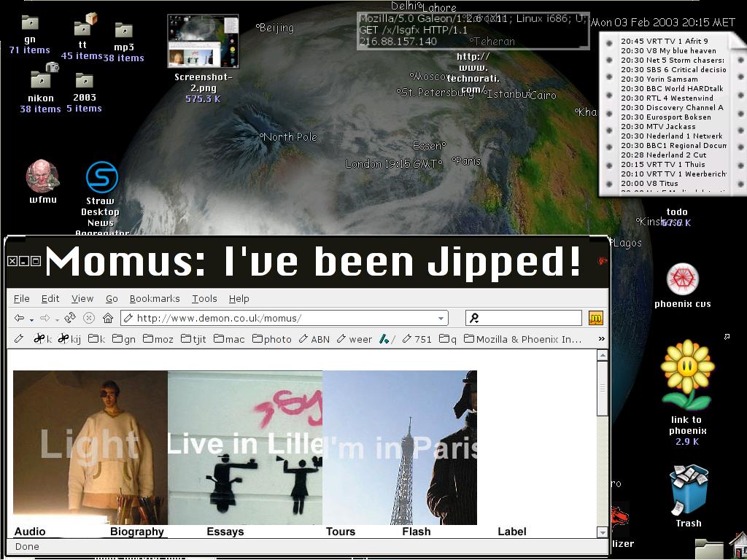747x560 pixels.
Task: Open the 'gn' bookmark folder in toolbar
Action: (x=124, y=339)
